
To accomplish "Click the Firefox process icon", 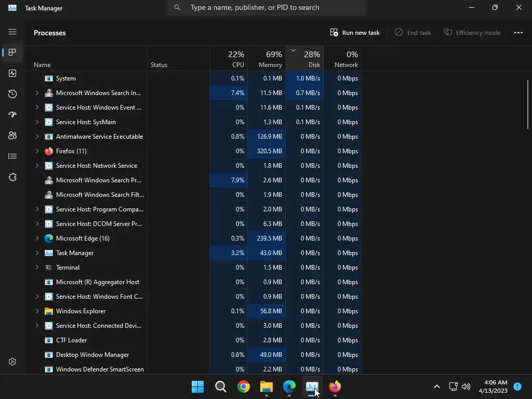I will tap(49, 151).
